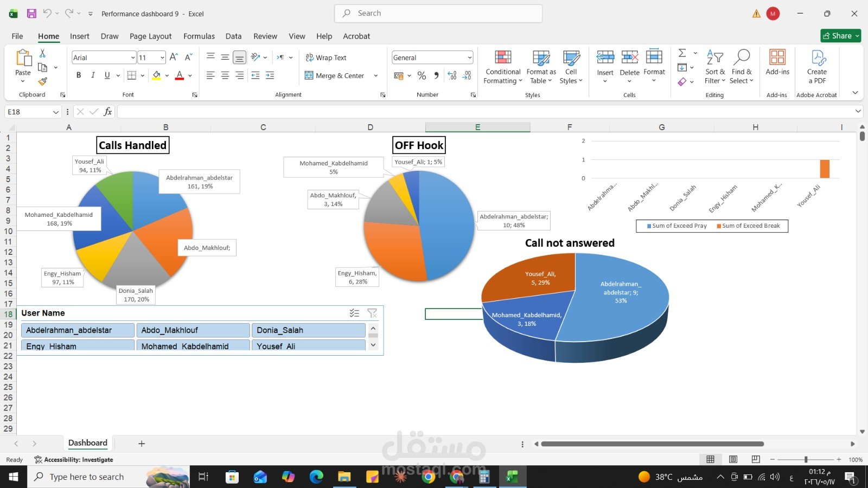Click the formula bar input
This screenshot has width=868, height=488.
[486, 112]
